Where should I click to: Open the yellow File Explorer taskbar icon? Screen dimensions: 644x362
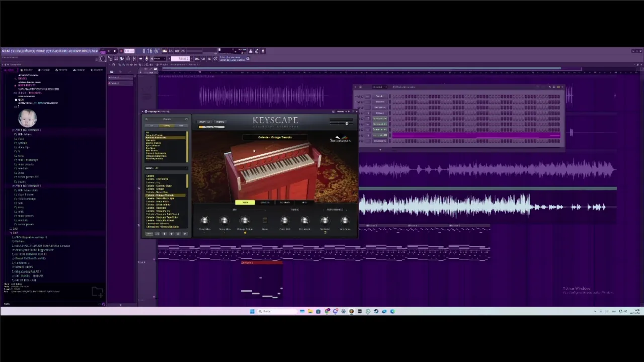tap(310, 311)
